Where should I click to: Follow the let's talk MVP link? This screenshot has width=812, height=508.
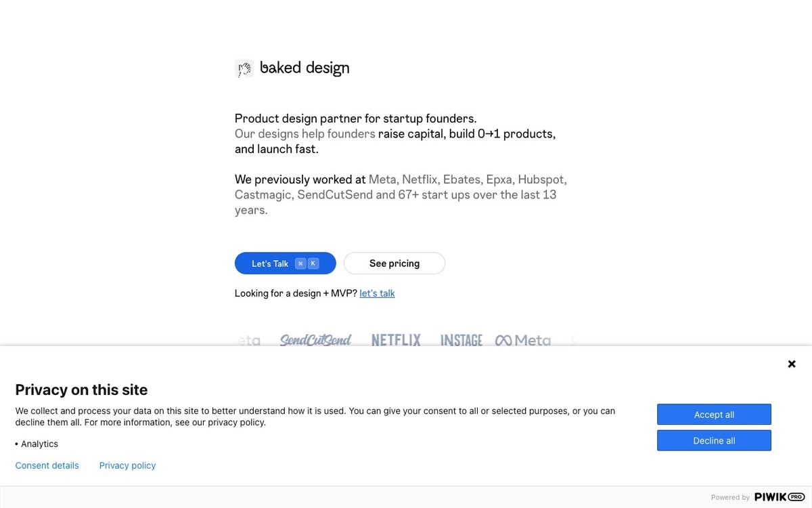click(x=377, y=293)
